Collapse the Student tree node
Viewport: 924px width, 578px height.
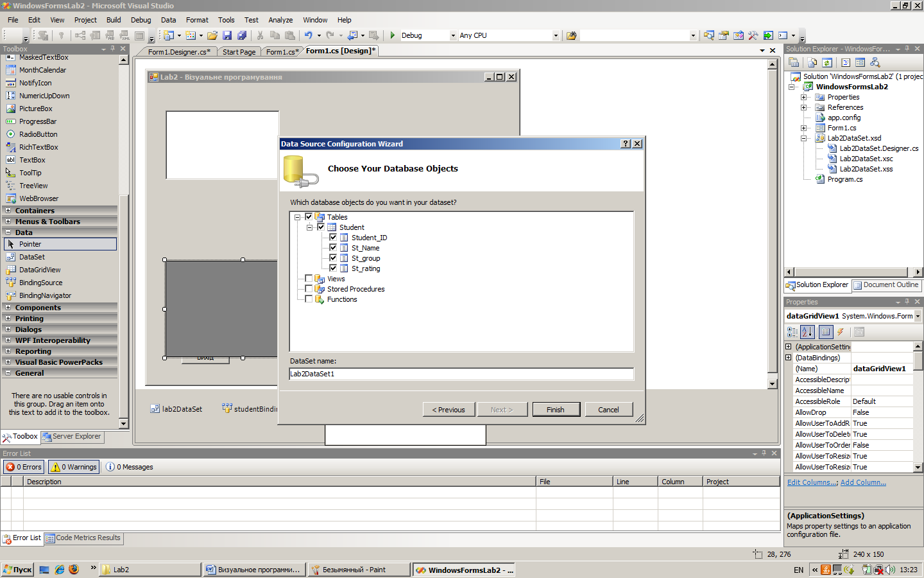[309, 227]
